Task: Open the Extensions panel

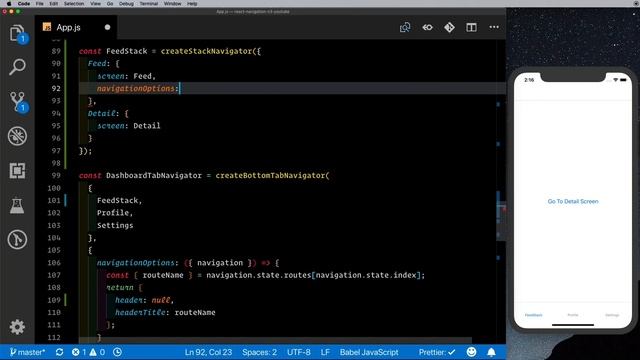Action: (17, 171)
